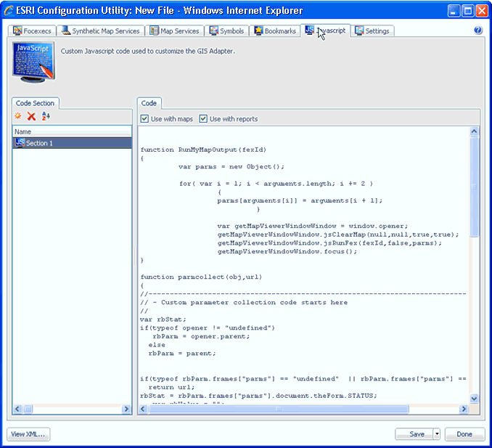Open the Map Services tab
This screenshot has height=448, width=492.
[174, 30]
